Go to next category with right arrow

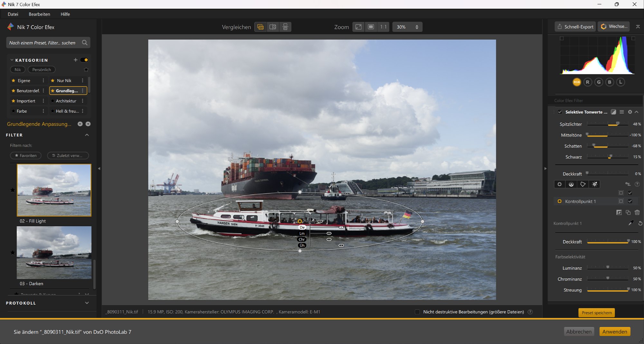pyautogui.click(x=88, y=124)
